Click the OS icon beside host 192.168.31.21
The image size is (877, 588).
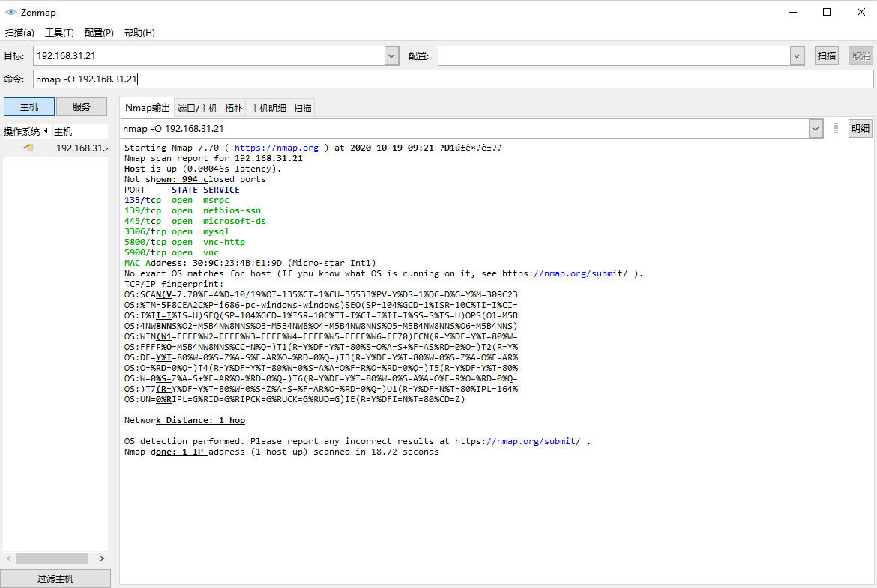(x=28, y=148)
